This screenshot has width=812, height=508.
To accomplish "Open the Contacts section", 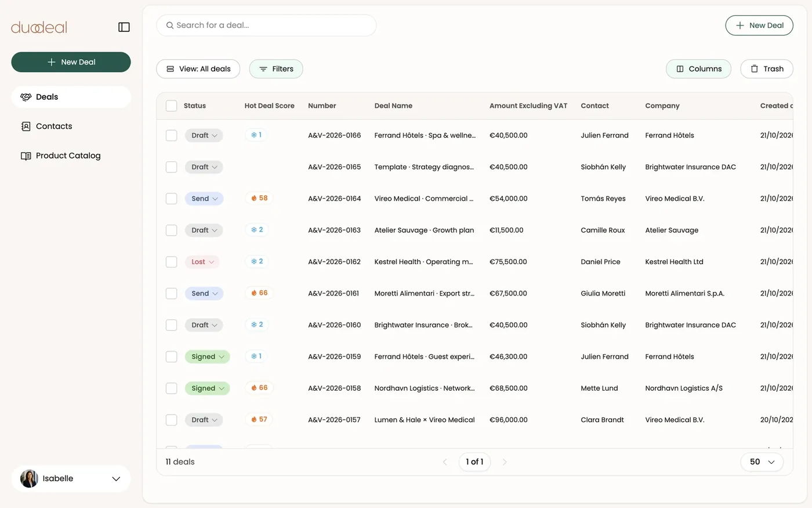I will [71, 126].
